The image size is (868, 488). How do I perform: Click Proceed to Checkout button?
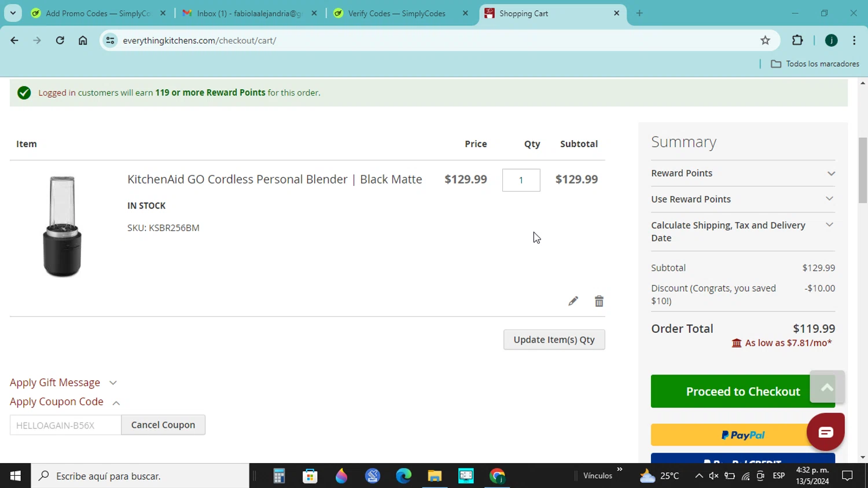(x=743, y=391)
